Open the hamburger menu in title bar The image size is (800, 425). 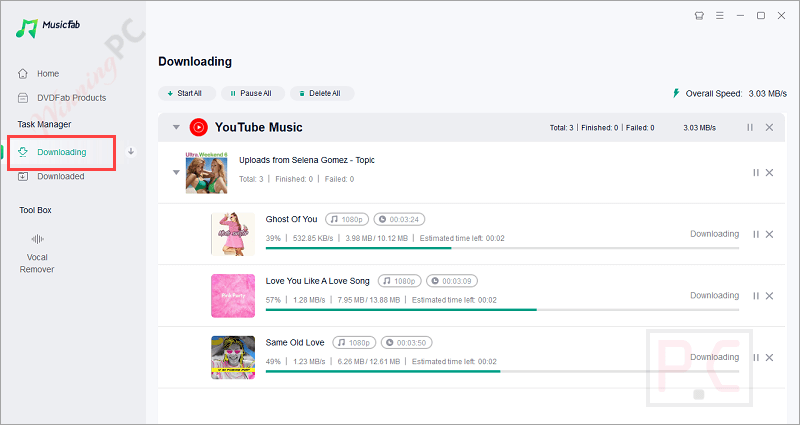[720, 16]
